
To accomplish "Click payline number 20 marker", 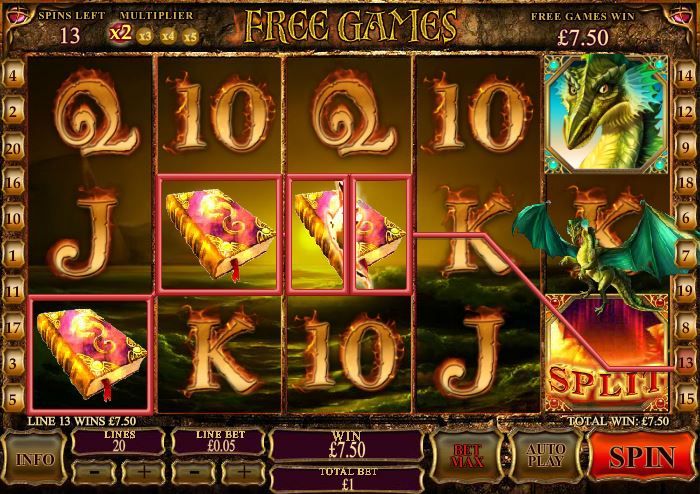I will [x=13, y=149].
